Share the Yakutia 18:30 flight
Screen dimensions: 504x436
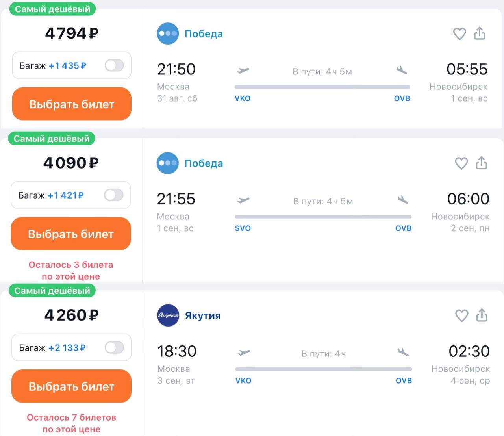click(482, 315)
